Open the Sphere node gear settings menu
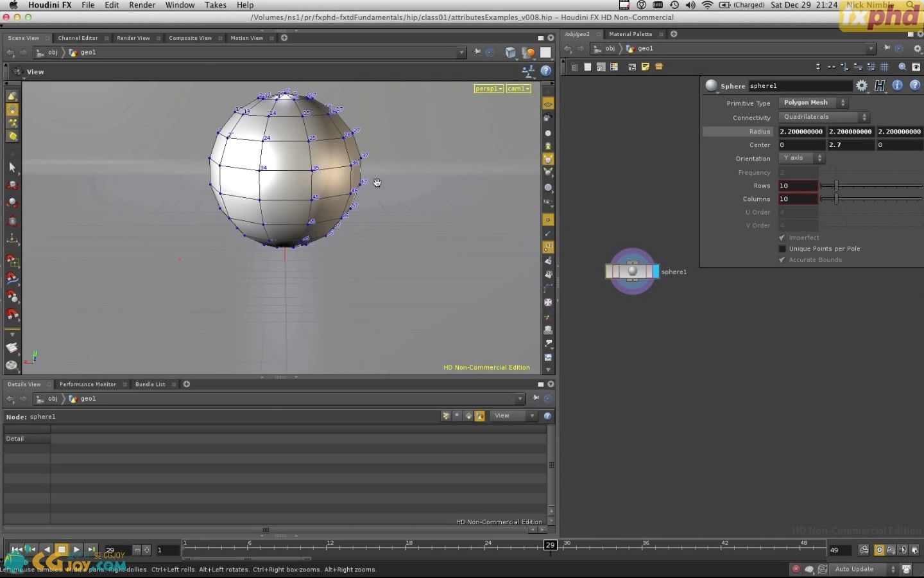This screenshot has width=924, height=578. click(862, 85)
